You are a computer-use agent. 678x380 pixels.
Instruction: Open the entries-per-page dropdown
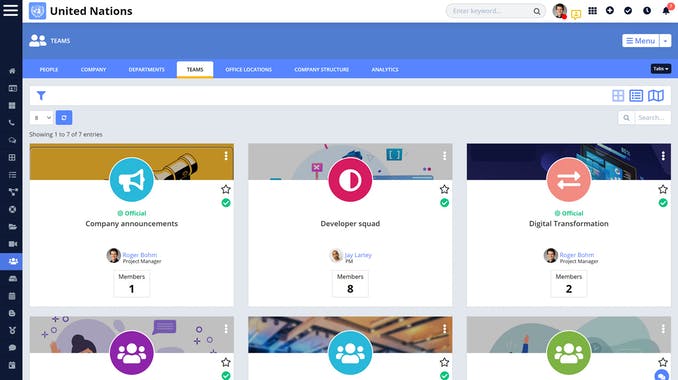(41, 118)
